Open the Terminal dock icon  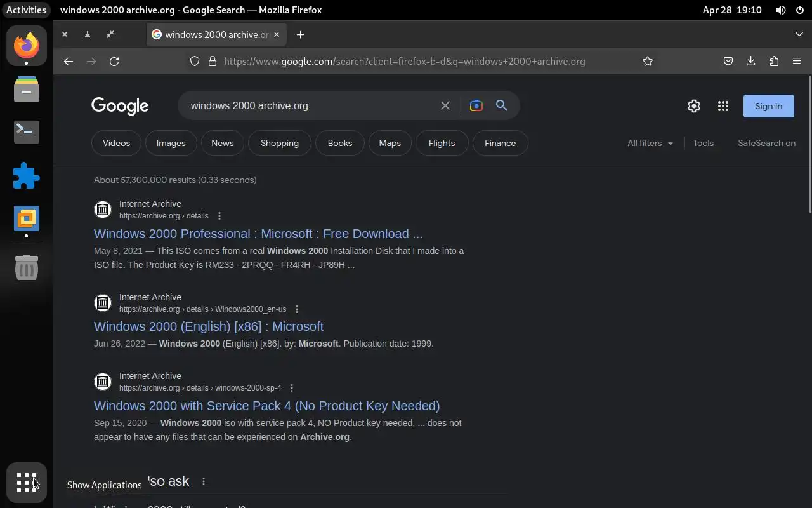click(x=27, y=131)
